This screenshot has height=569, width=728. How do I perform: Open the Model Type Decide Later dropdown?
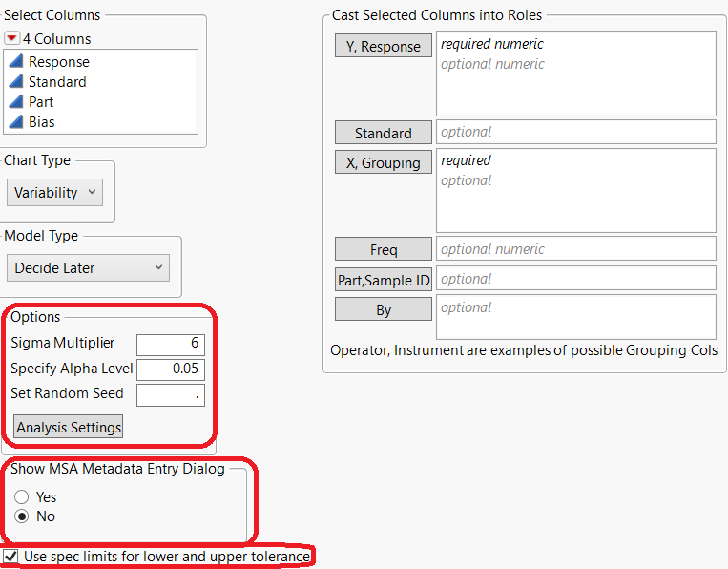coord(88,267)
